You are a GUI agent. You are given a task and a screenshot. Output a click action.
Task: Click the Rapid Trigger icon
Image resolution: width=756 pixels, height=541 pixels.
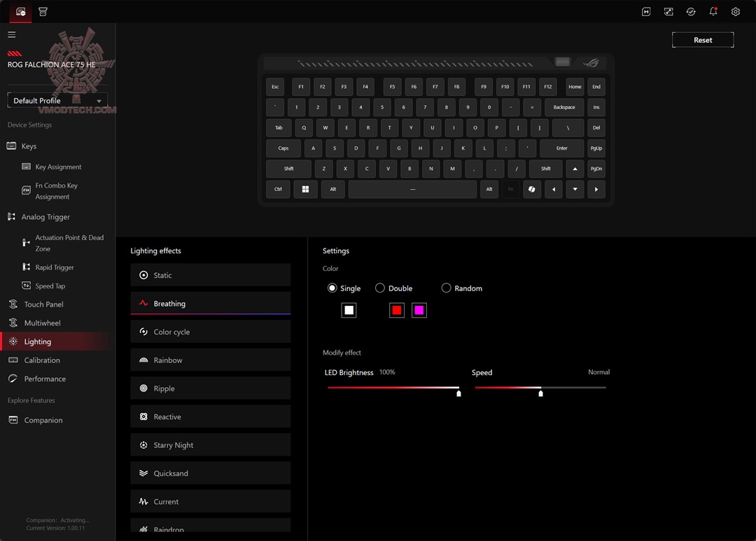27,267
